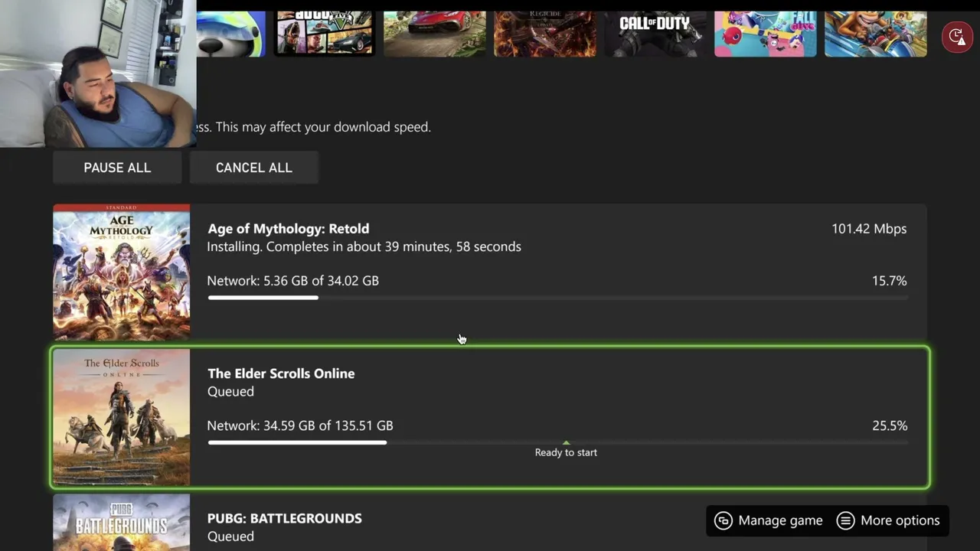Open Manage game view icon

pyautogui.click(x=724, y=520)
